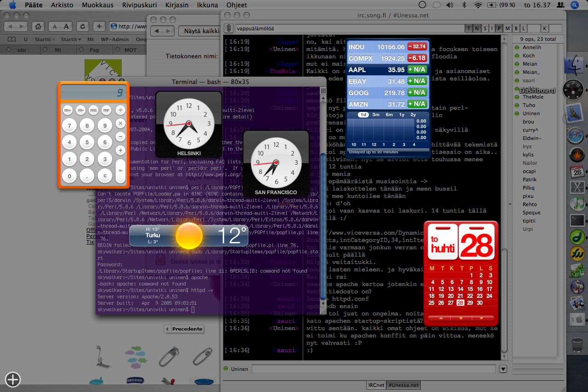Go to next month on calendar widget
The height and width of the screenshot is (392, 588).
pos(481,318)
